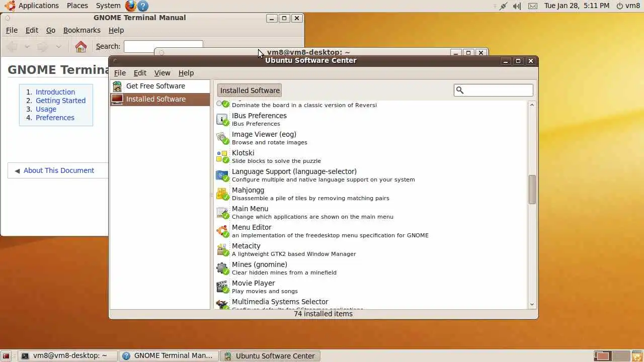Select 'Slide blocks to solve the puzzle' text
This screenshot has width=644, height=362.
coord(276,161)
